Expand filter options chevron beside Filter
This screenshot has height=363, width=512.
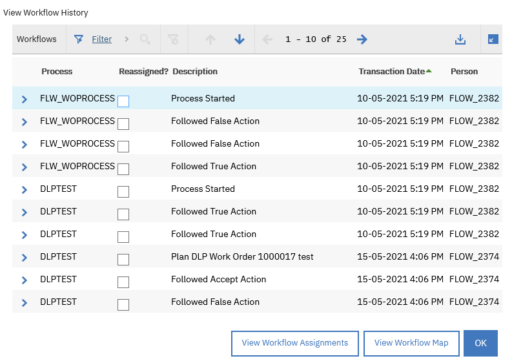[x=127, y=39]
